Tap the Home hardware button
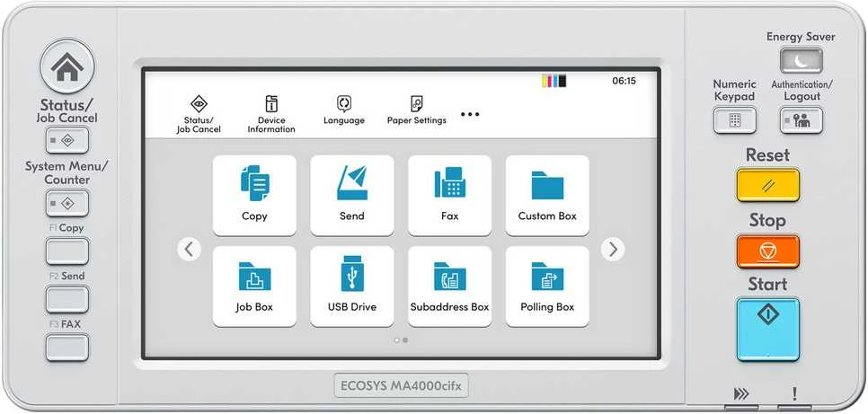868x414 pixels. (x=67, y=66)
